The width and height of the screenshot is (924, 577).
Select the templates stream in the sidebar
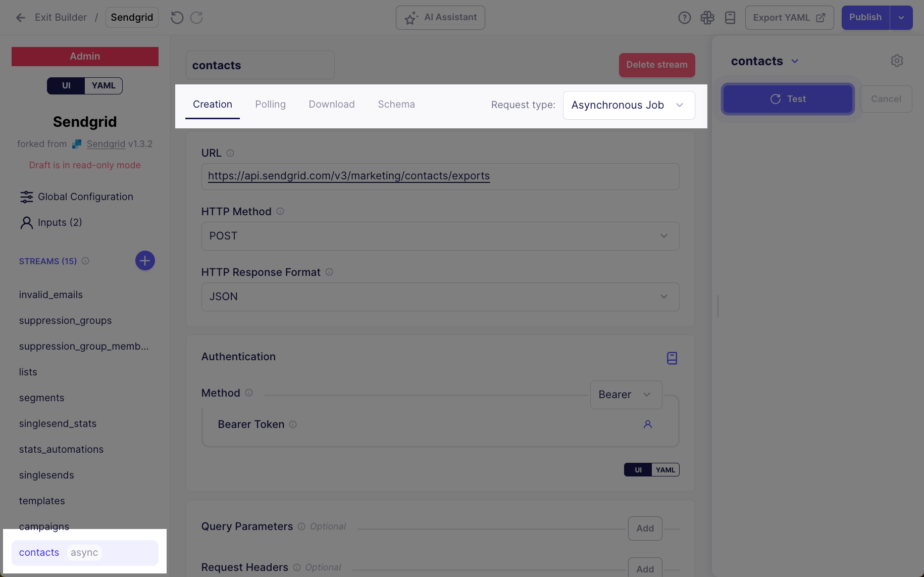[42, 501]
